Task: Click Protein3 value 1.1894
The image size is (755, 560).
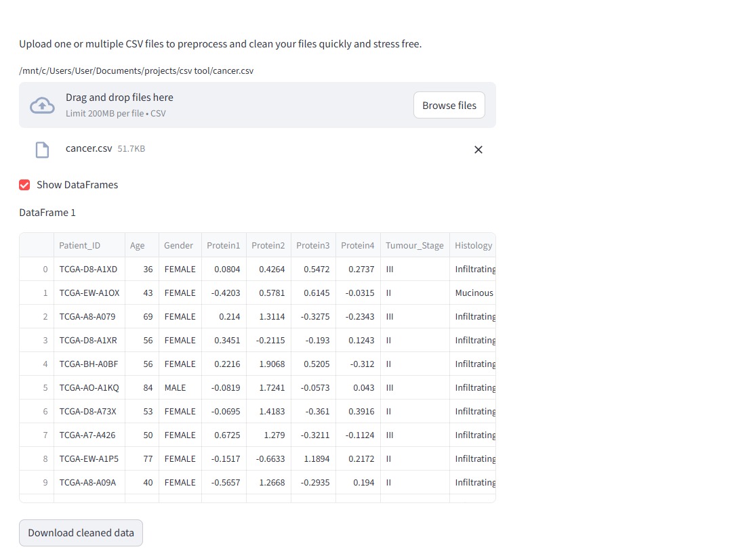Action: [314, 458]
